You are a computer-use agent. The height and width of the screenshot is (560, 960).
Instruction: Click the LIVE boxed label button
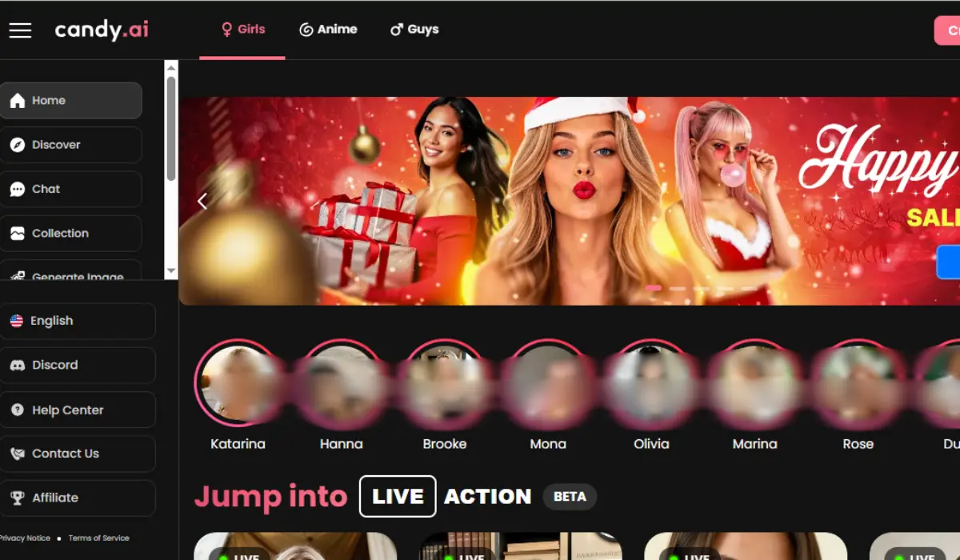pyautogui.click(x=398, y=496)
